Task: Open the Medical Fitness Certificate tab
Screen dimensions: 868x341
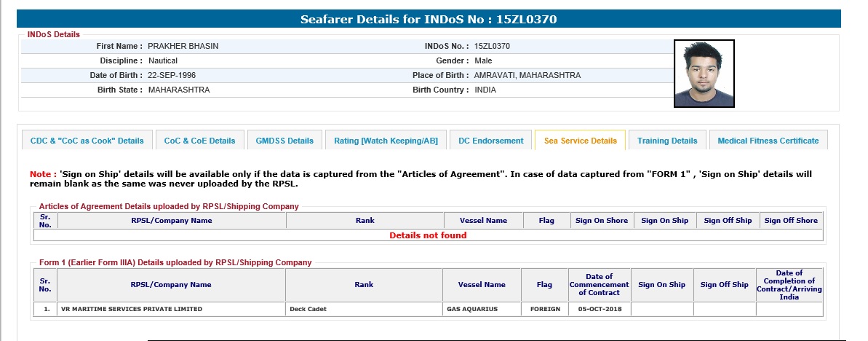Action: (768, 141)
